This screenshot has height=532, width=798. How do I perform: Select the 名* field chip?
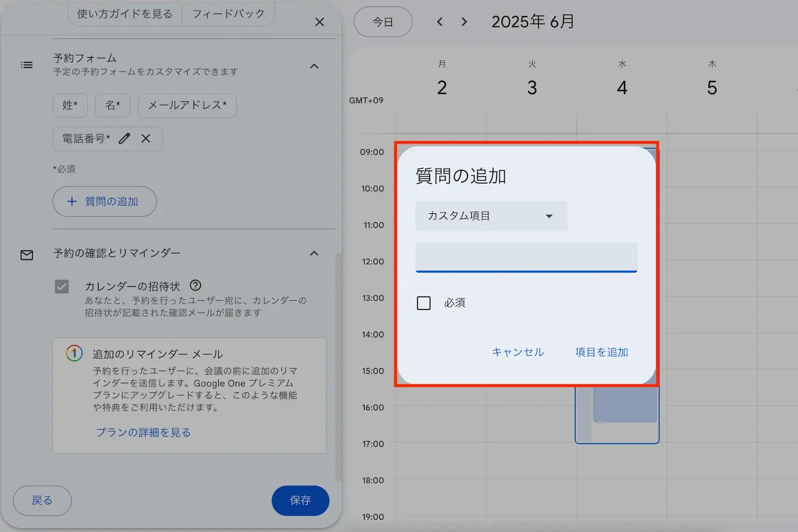(x=113, y=105)
